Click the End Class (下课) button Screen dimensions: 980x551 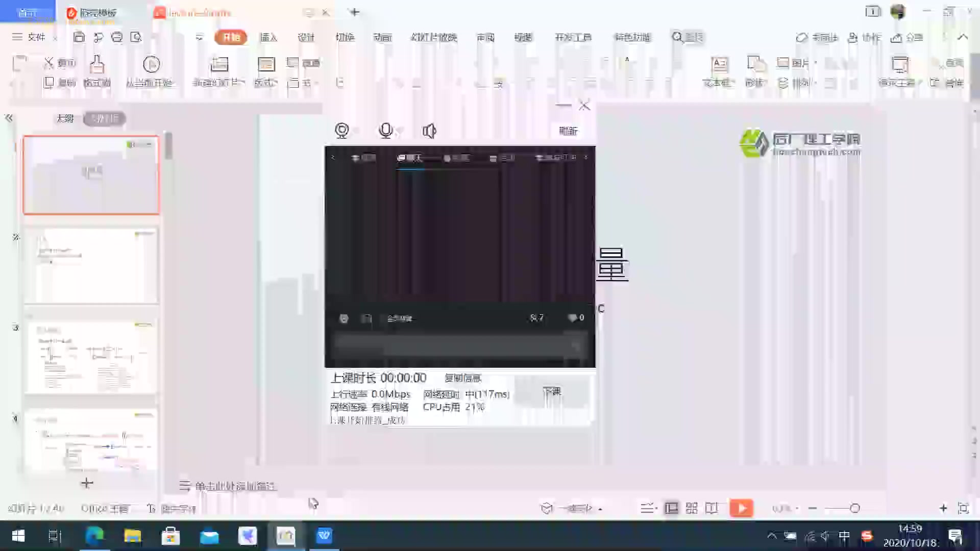552,391
